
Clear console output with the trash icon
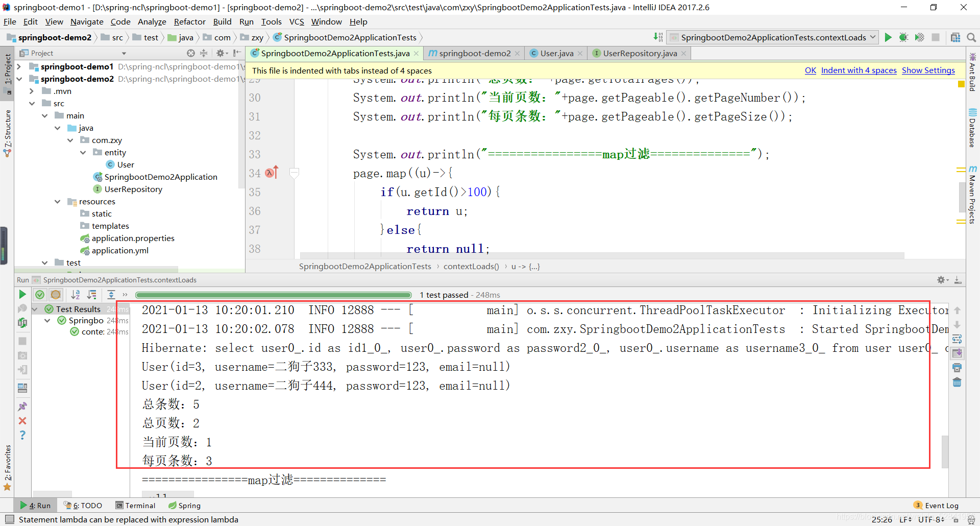pos(958,382)
